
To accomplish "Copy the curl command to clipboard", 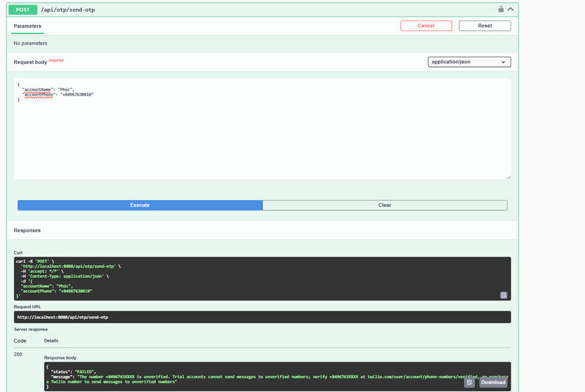I will [503, 296].
